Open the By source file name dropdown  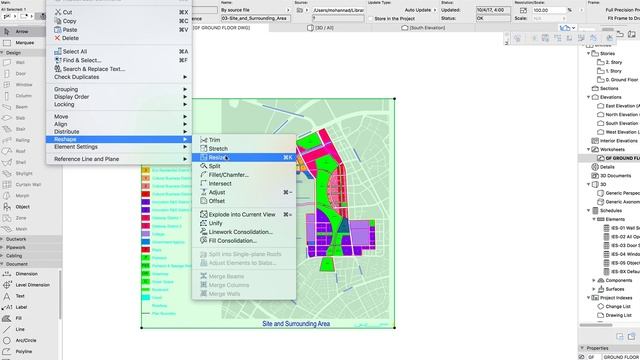256,10
